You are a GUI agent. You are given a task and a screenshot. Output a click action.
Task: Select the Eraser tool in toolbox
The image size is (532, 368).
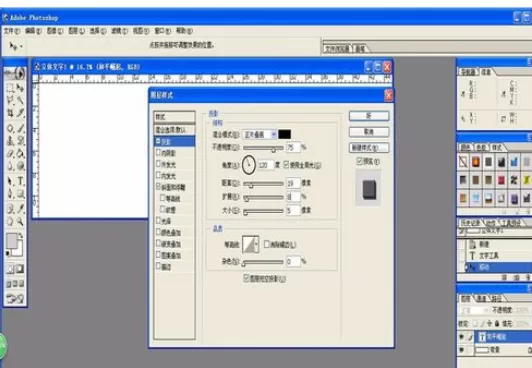click(10, 153)
